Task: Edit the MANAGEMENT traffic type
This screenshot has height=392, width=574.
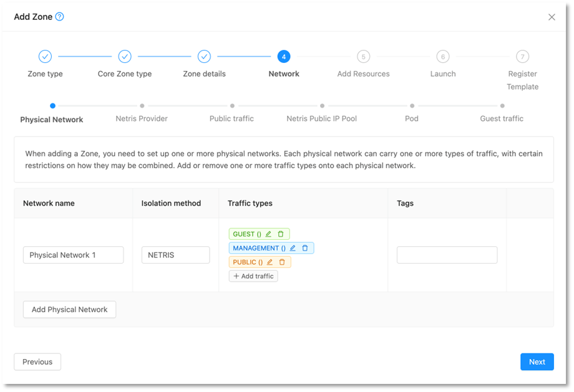Action: pos(293,248)
